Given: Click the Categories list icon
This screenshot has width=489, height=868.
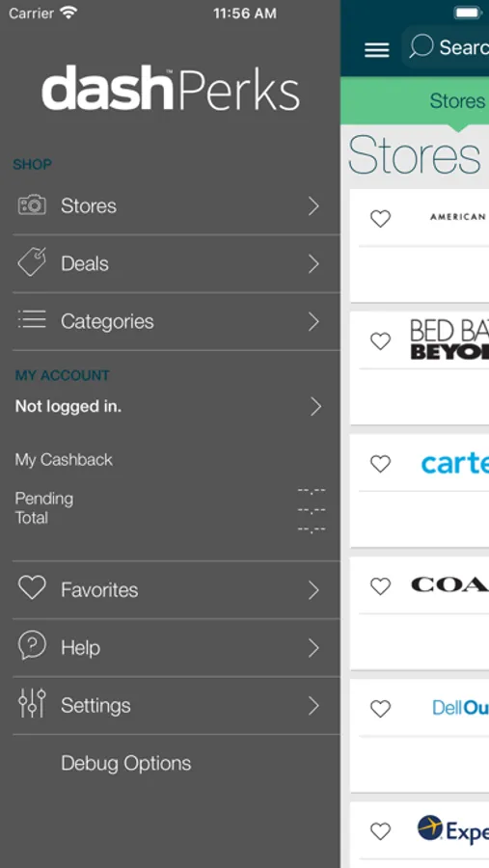Looking at the screenshot, I should pyautogui.click(x=32, y=320).
